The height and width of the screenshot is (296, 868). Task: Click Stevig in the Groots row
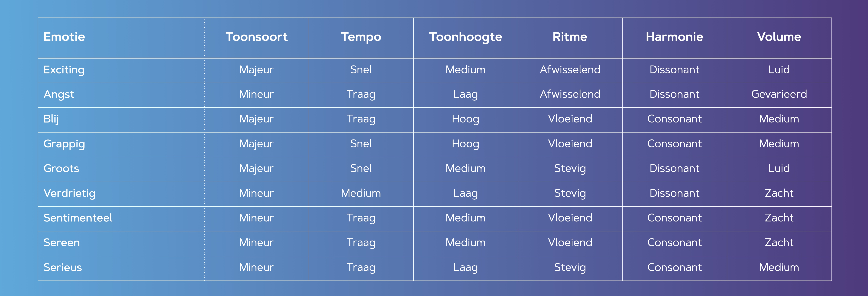pyautogui.click(x=570, y=169)
